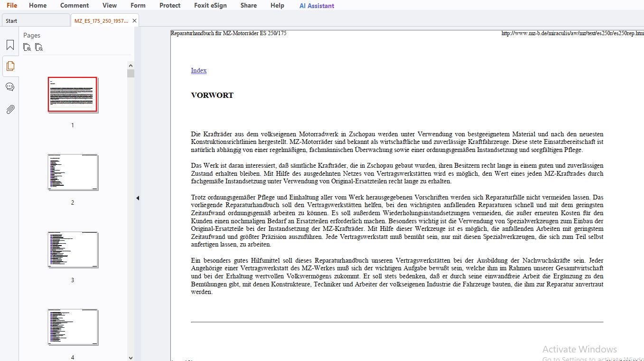Screen dimensions: 644x361
Task: Switch to the Home ribbon tab
Action: point(37,5)
